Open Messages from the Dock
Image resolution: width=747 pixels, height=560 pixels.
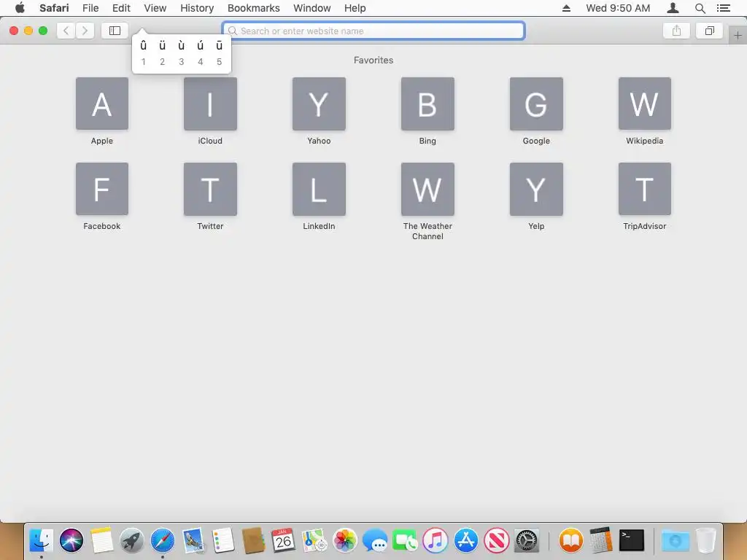click(375, 540)
